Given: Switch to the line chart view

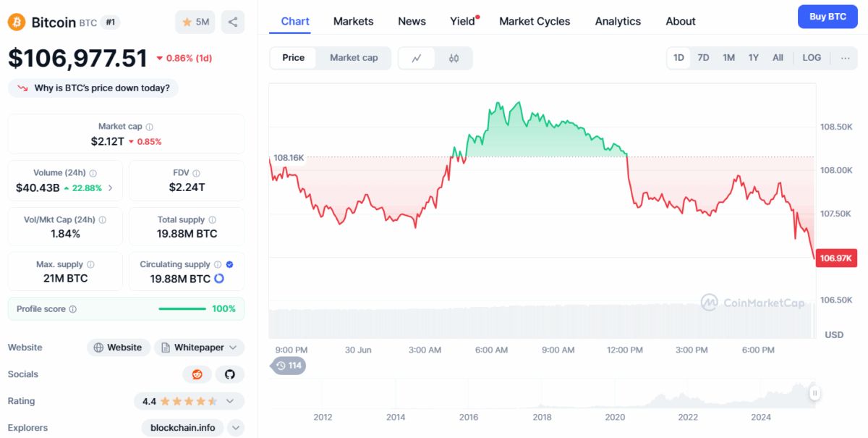Looking at the screenshot, I should [417, 58].
